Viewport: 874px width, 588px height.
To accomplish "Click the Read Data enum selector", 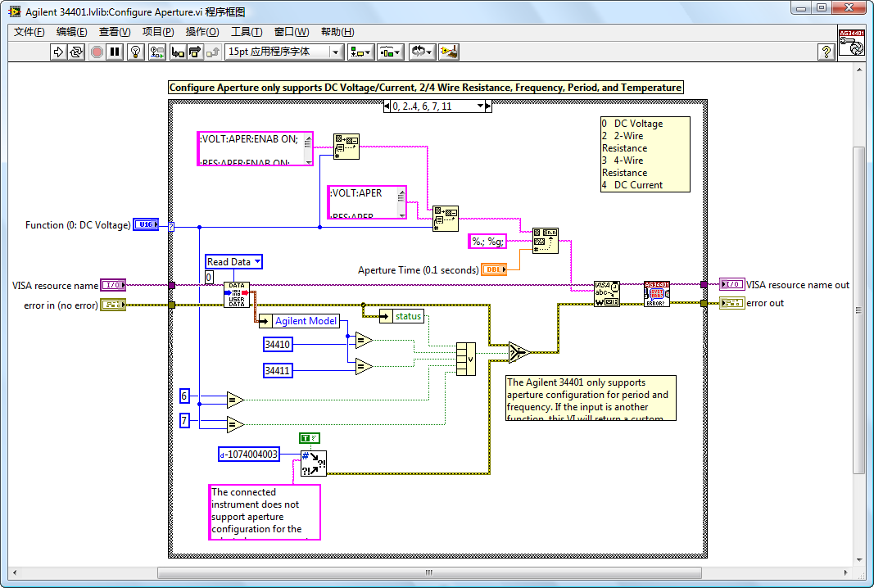I will 233,262.
